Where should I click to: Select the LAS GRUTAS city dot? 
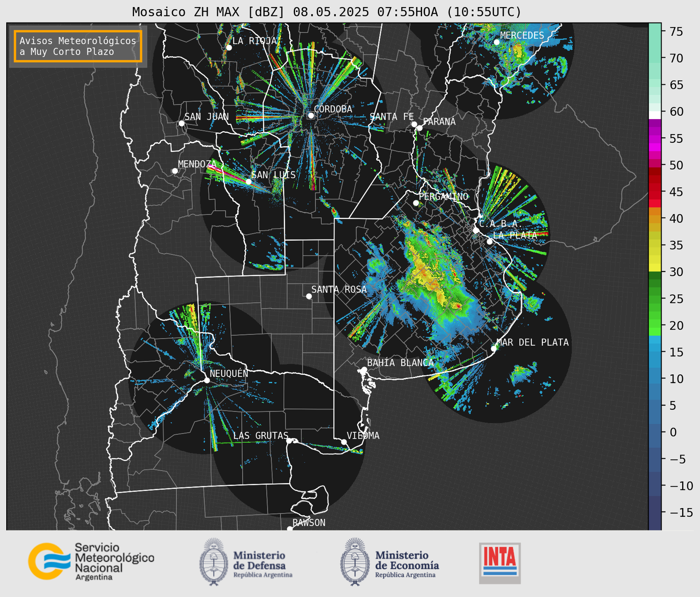tap(289, 440)
